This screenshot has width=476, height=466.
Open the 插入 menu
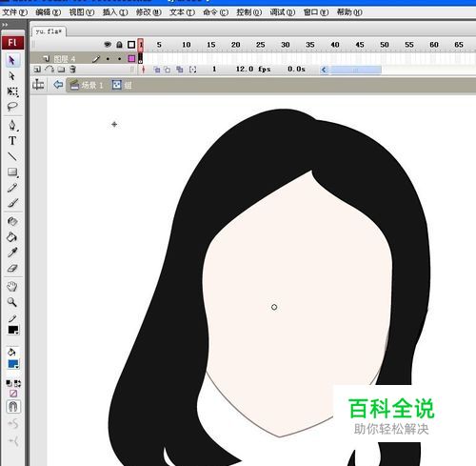pos(115,12)
